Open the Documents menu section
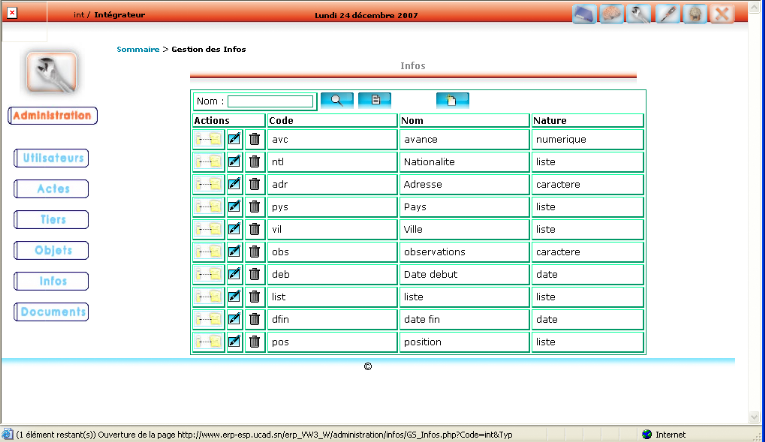This screenshot has width=765, height=442. [x=51, y=312]
